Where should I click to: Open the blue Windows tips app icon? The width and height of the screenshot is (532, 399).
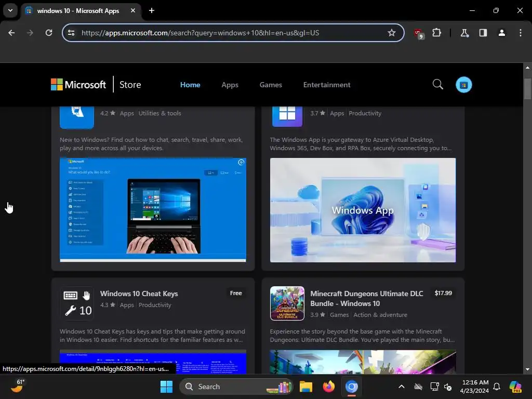pos(77,117)
